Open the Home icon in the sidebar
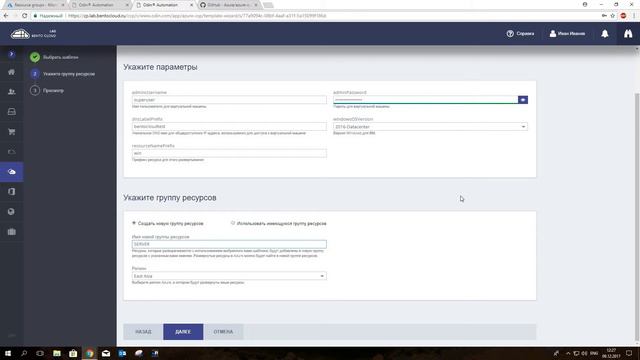 11,72
